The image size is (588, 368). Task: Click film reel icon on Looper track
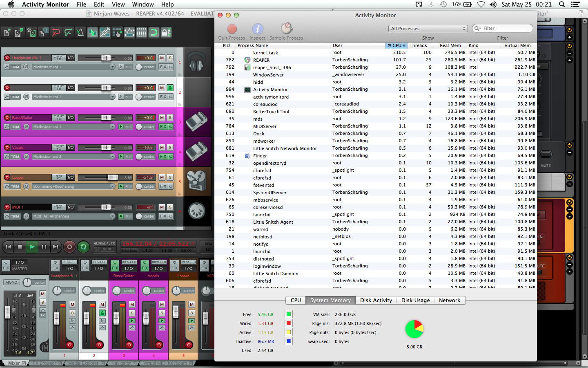196,181
